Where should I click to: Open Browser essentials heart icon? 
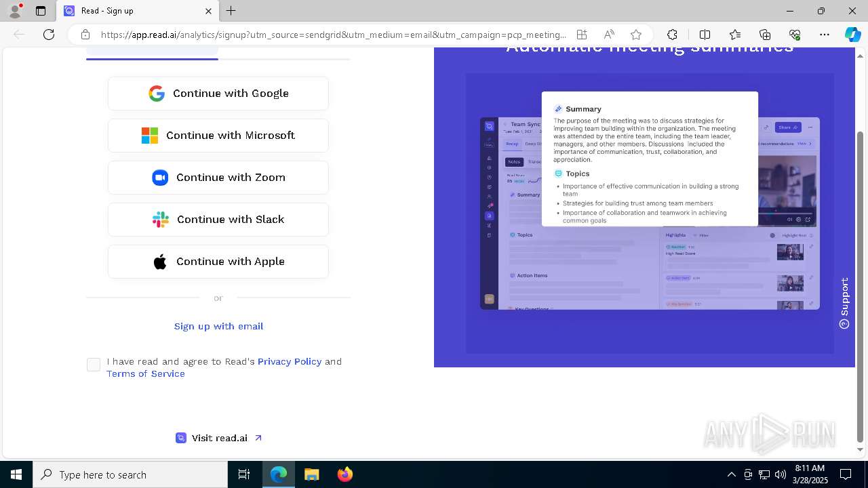pos(795,35)
